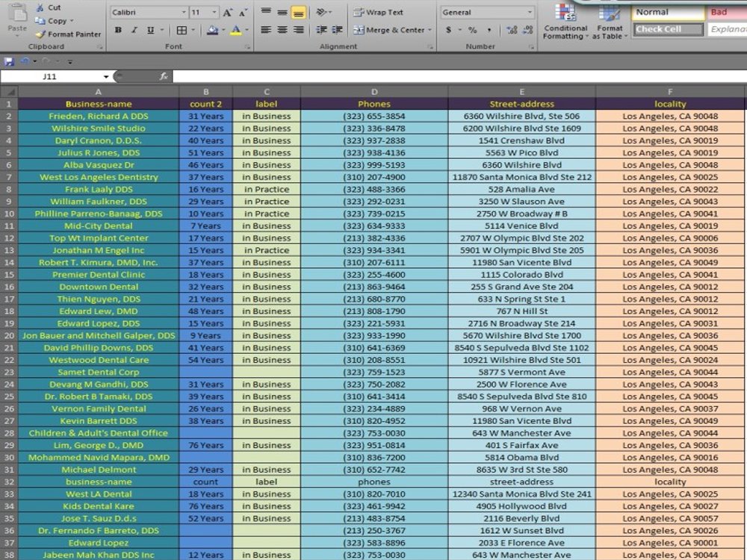This screenshot has height=560, width=747.
Task: Click the Paste clipboard icon
Action: point(18,13)
